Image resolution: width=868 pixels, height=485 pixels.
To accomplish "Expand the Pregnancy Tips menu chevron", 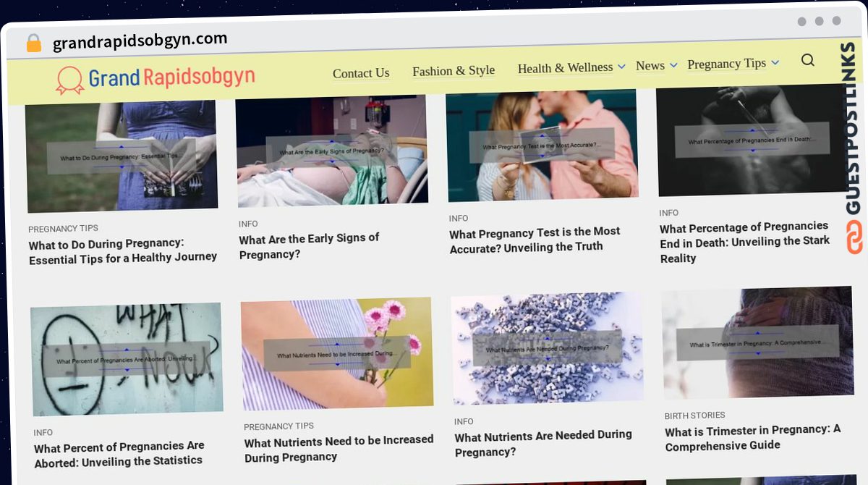I will [x=775, y=63].
